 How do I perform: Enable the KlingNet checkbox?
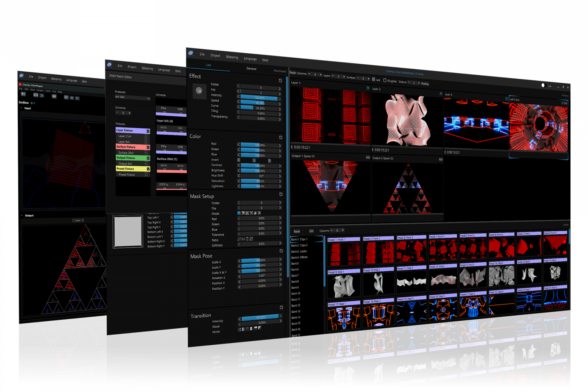pyautogui.click(x=385, y=80)
